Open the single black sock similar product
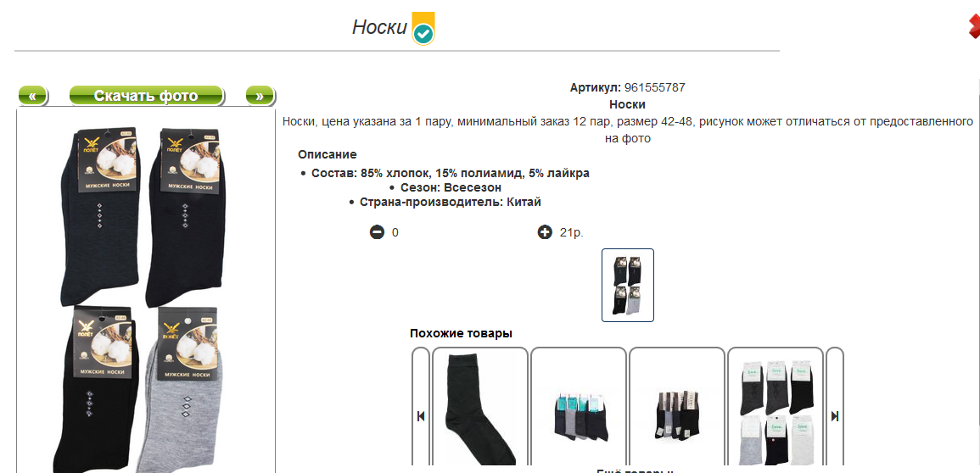980x473 pixels. click(x=480, y=407)
